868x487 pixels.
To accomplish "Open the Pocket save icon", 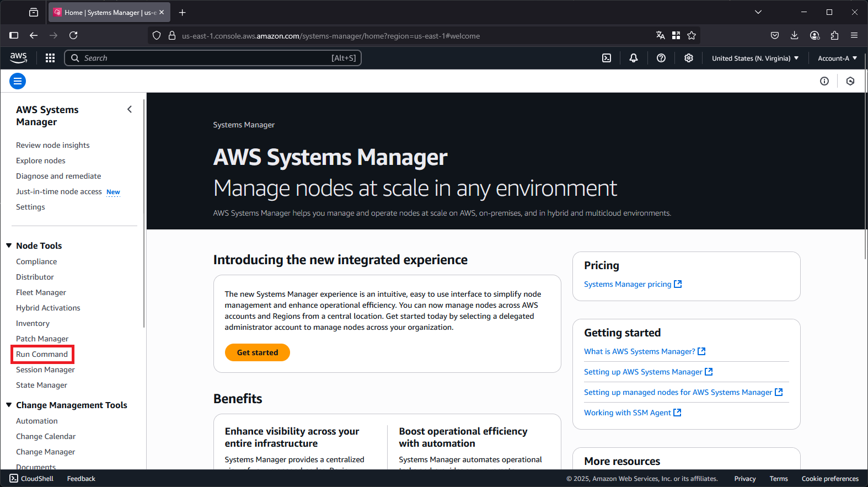I will (775, 35).
